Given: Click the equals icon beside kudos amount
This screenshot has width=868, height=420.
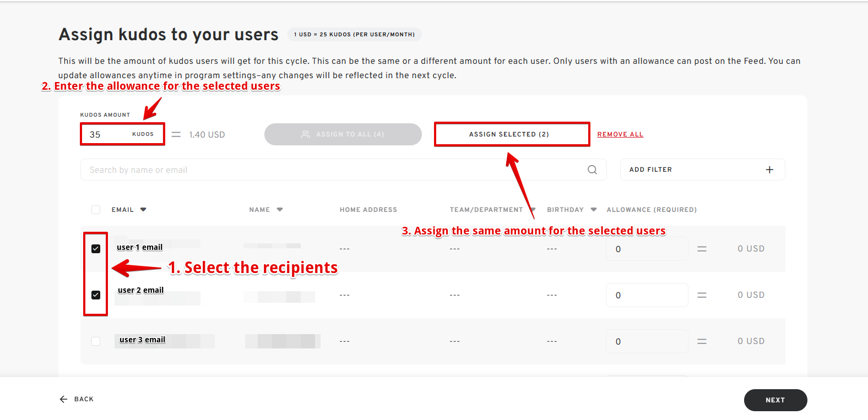Looking at the screenshot, I should pos(176,134).
